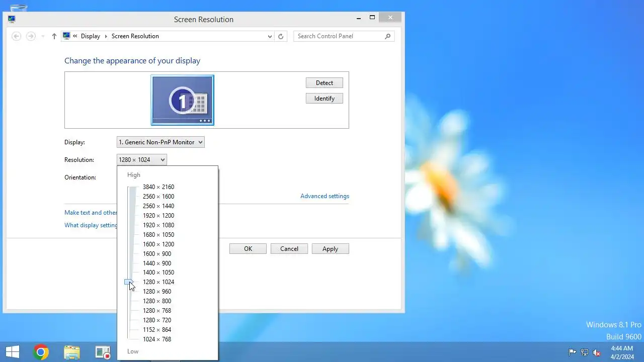Screen dimensions: 644x362
Task: Refresh the Control Panel address bar
Action: point(281,36)
